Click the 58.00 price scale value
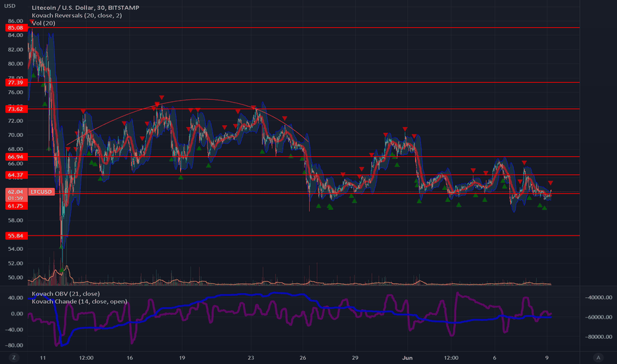This screenshot has height=364, width=617. (15, 220)
